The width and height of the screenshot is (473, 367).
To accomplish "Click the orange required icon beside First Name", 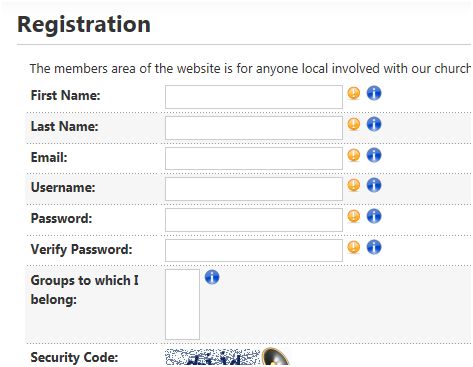I will [354, 93].
